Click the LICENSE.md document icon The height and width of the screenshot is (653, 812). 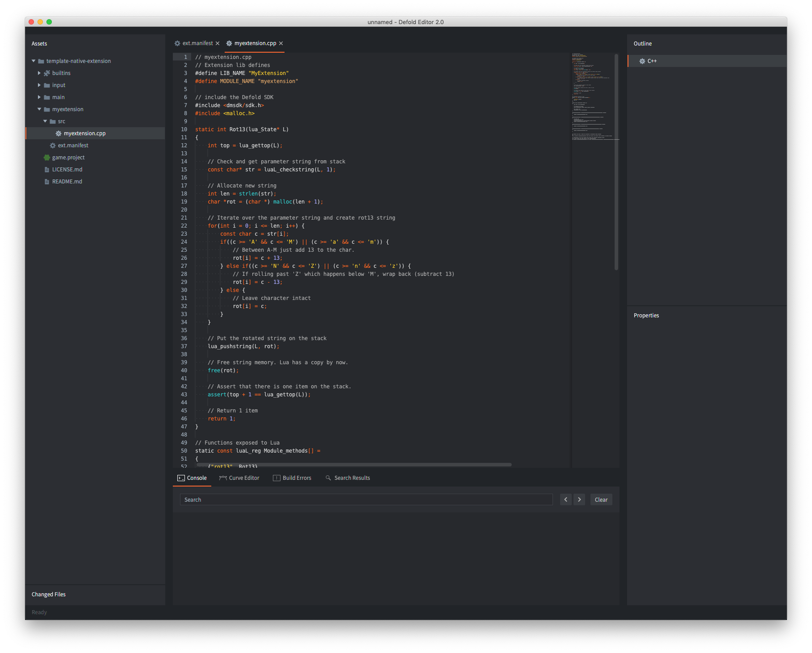click(47, 170)
